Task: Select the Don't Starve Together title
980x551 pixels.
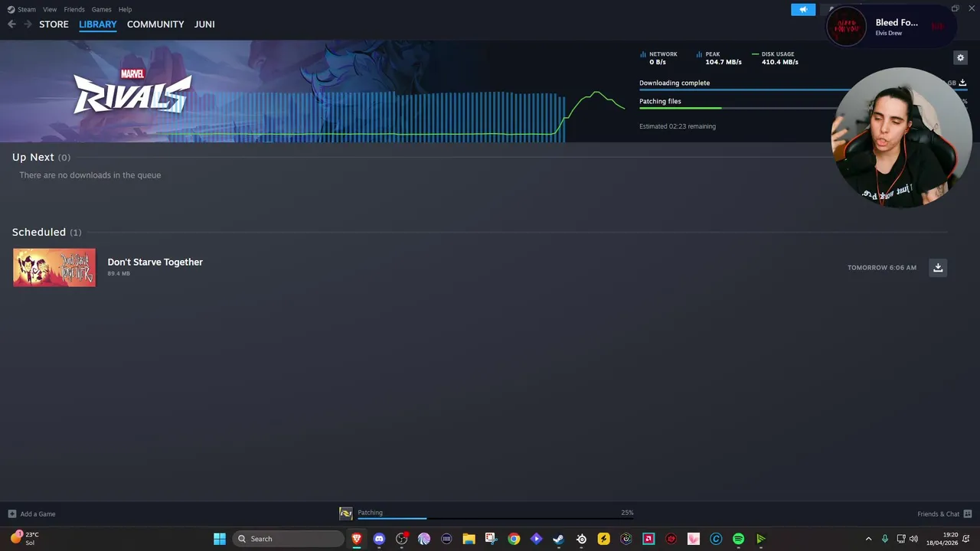Action: [x=155, y=262]
